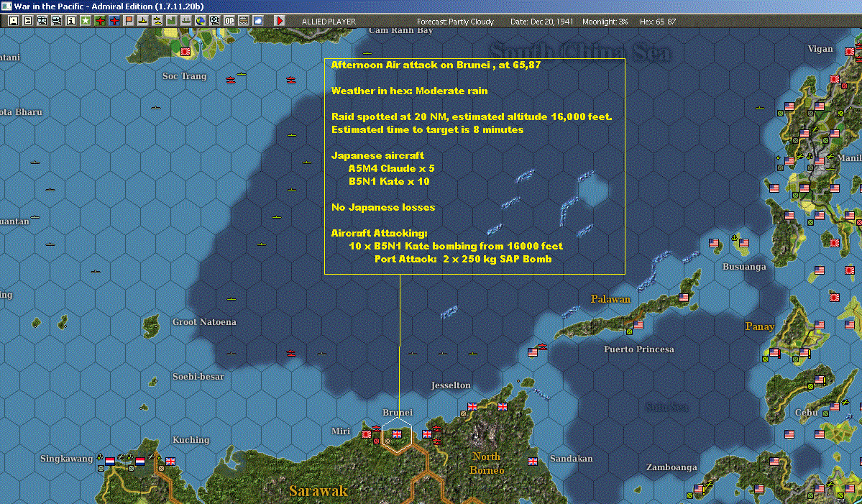
Task: Click the Sarawak region label
Action: pos(318,490)
